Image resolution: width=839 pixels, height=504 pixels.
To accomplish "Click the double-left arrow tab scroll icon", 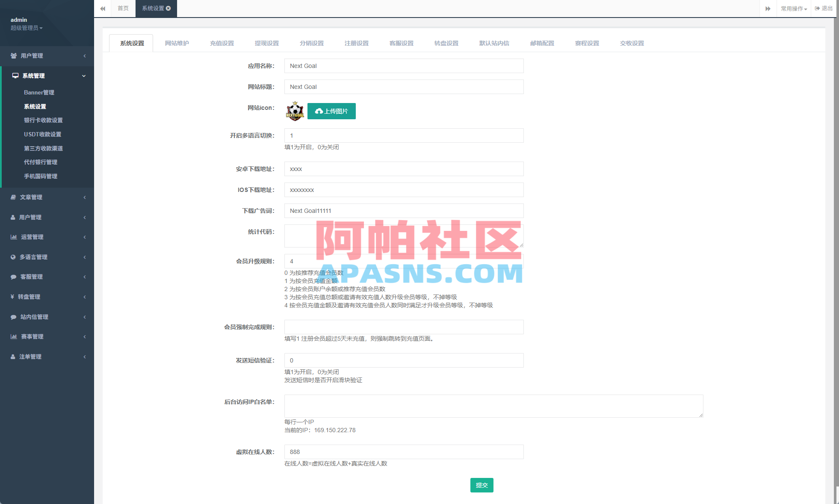I will coord(103,9).
